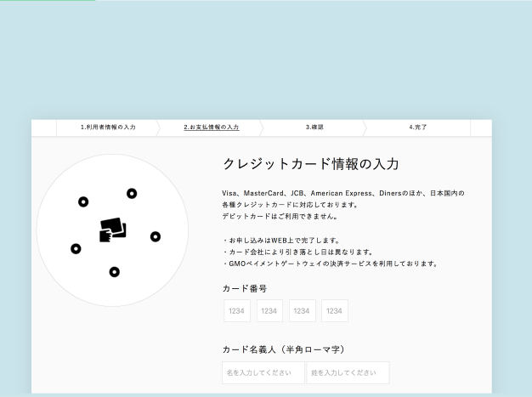532x397 pixels.
Task: Click the カード番号 label
Action: point(245,288)
